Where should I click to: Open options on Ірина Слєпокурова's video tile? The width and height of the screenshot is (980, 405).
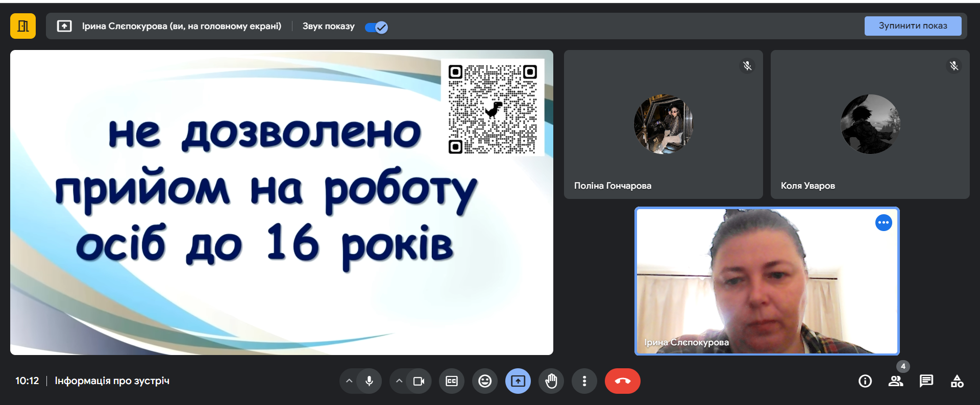tap(884, 223)
